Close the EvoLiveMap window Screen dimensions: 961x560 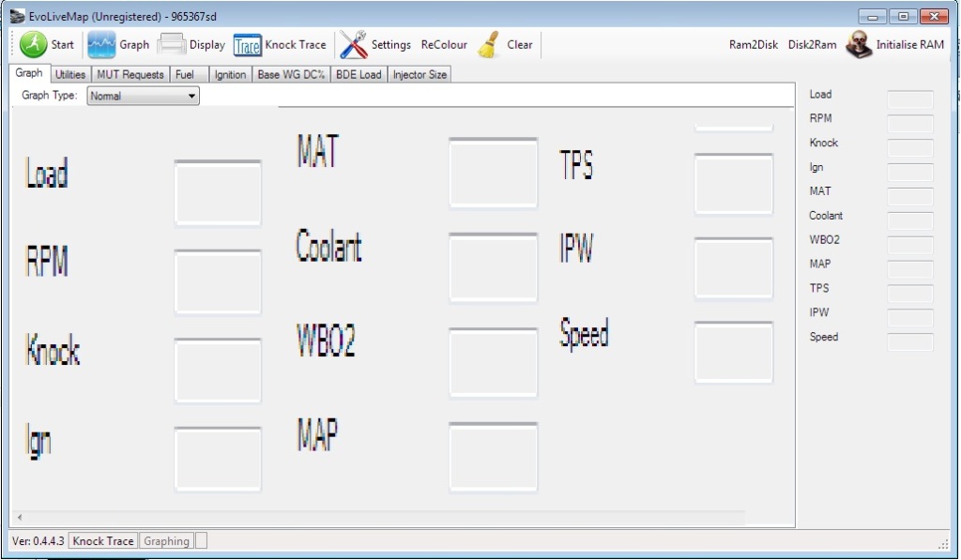pyautogui.click(x=935, y=17)
